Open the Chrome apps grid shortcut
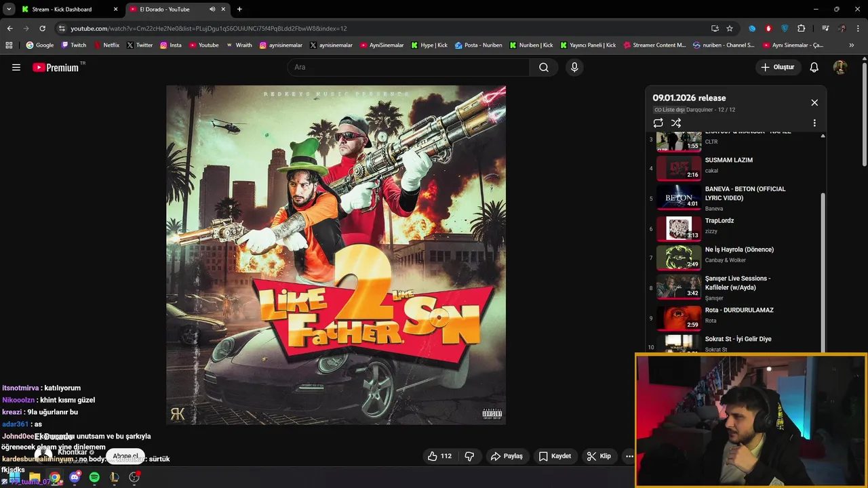868x488 pixels. pos(9,45)
